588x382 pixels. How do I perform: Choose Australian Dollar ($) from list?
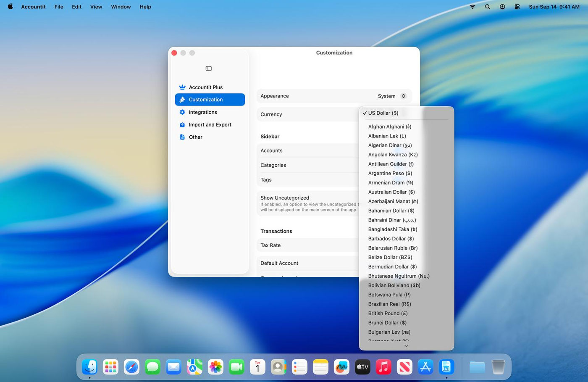[391, 192]
